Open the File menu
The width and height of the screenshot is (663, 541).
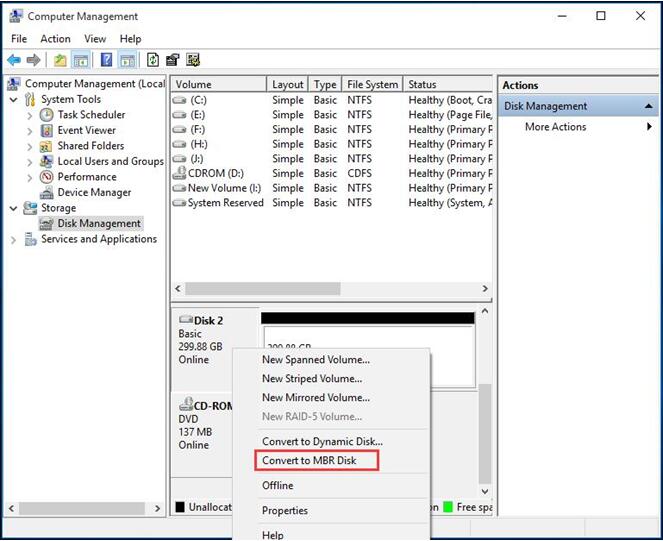coord(19,39)
